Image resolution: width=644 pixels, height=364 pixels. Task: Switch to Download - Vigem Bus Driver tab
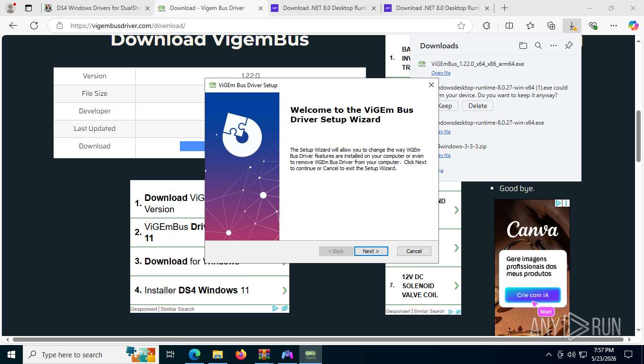coord(211,8)
